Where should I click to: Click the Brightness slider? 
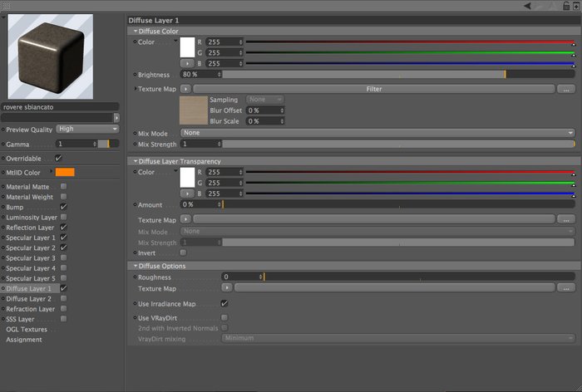click(398, 75)
